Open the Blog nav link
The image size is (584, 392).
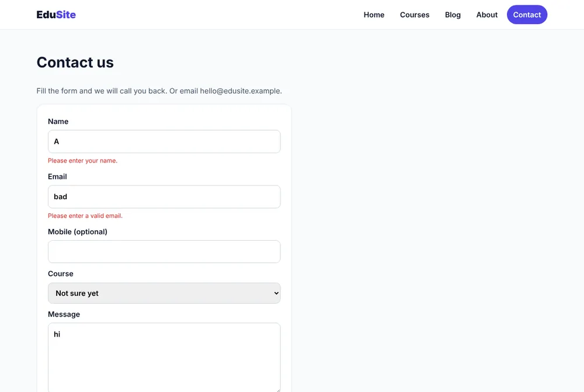coord(453,15)
